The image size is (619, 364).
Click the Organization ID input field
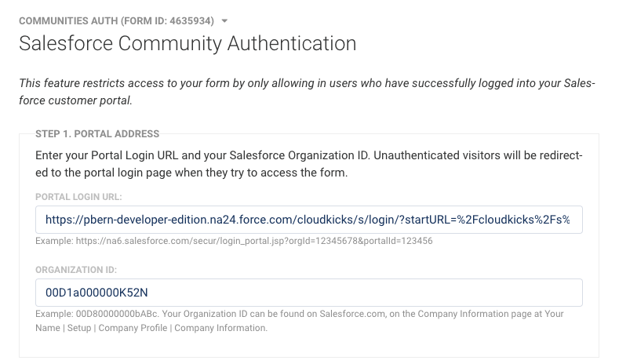308,293
